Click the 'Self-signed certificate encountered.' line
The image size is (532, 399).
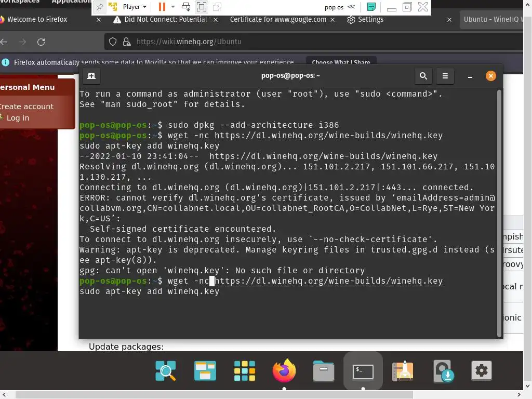point(183,229)
